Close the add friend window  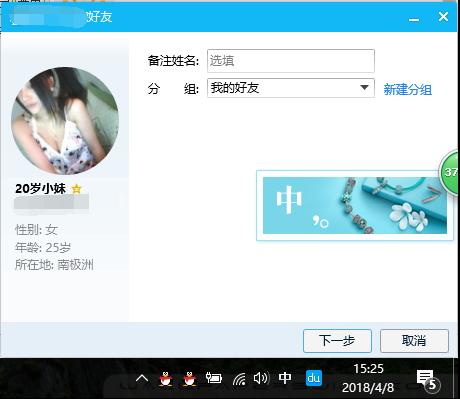pos(443,16)
